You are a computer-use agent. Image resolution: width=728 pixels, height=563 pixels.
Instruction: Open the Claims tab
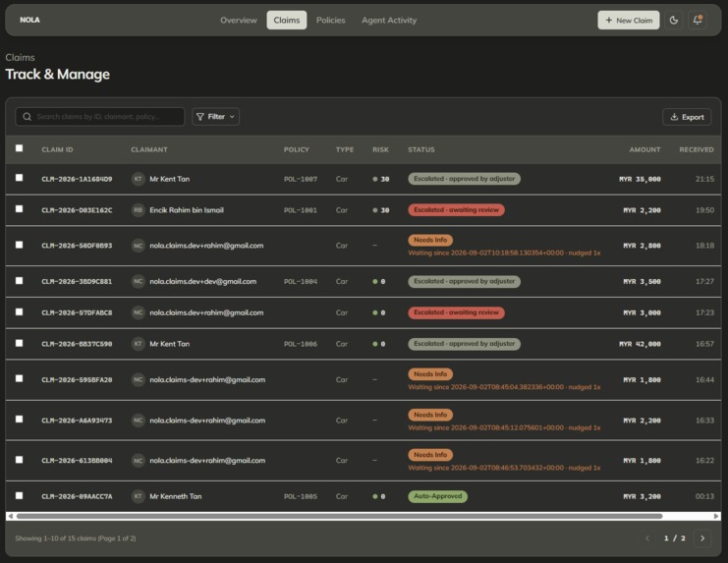tap(287, 20)
